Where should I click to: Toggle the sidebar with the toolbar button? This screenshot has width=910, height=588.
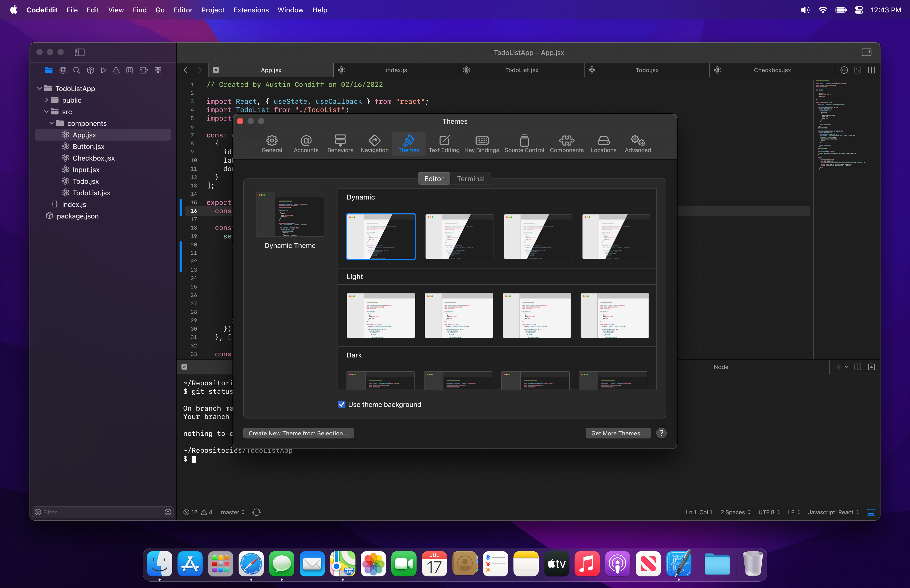80,52
